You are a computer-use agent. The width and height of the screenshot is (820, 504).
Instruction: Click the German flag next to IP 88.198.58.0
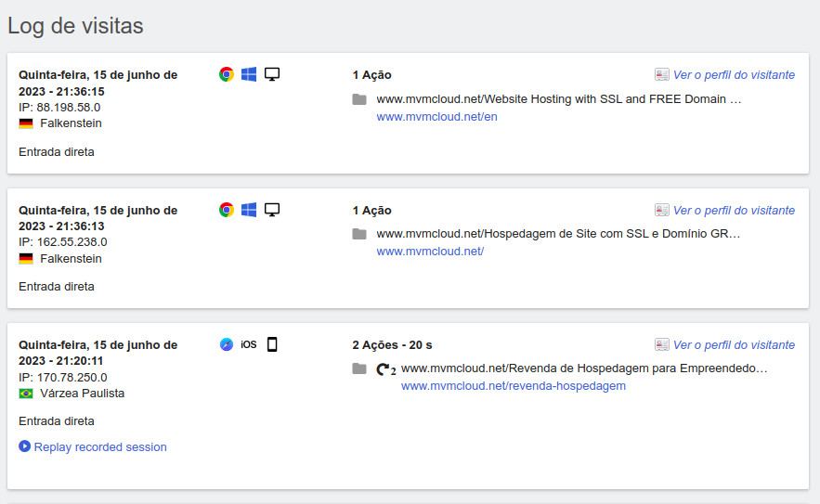26,123
